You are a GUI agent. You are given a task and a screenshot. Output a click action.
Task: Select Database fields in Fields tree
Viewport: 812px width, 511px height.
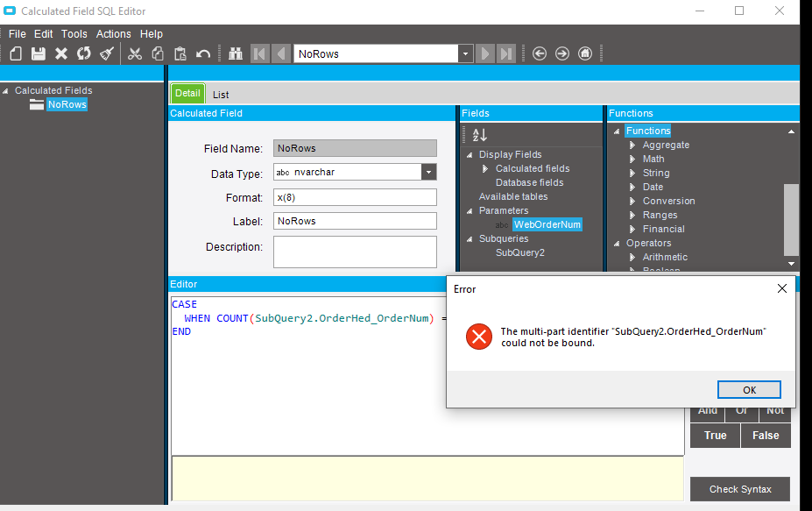[529, 182]
